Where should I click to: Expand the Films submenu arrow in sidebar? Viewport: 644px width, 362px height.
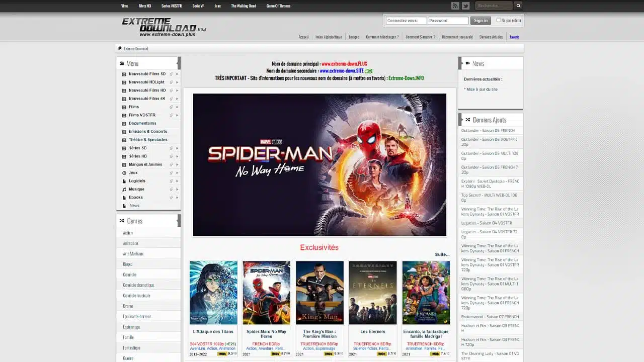(177, 107)
